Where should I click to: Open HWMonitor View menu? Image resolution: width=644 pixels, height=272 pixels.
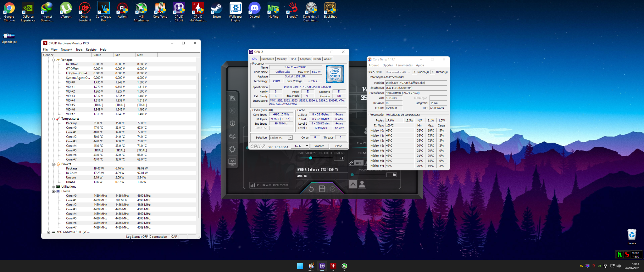coord(54,50)
